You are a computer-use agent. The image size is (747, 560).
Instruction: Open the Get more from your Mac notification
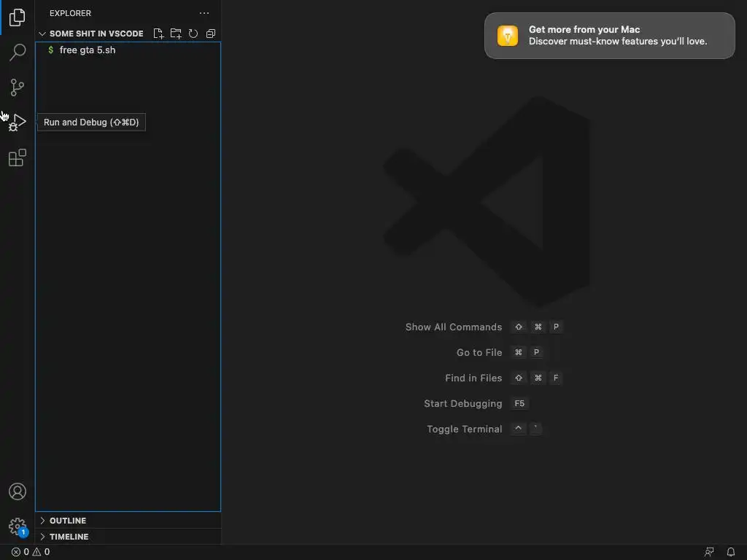pyautogui.click(x=609, y=36)
